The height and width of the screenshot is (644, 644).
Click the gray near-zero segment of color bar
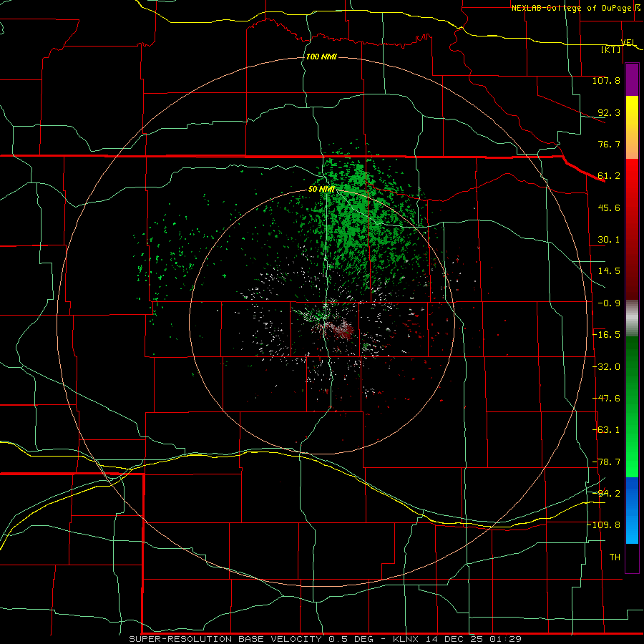coord(632,318)
